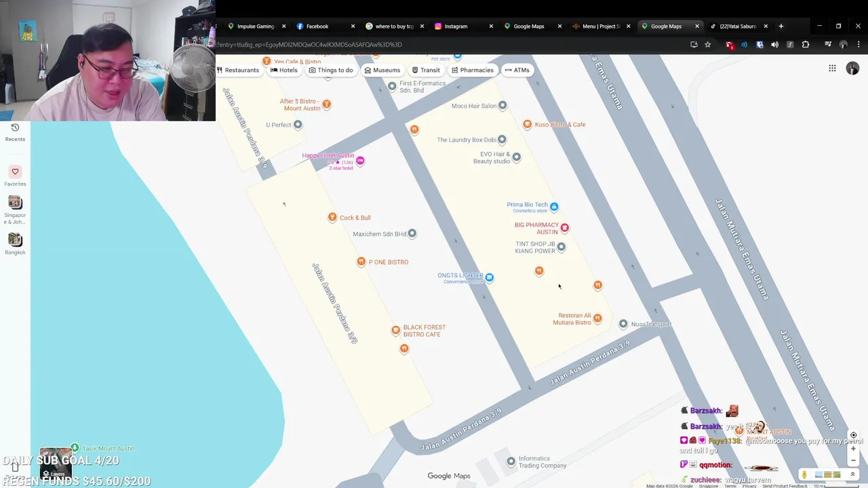Open the Bangkok saved thumbnail
The image size is (868, 488).
[15, 243]
